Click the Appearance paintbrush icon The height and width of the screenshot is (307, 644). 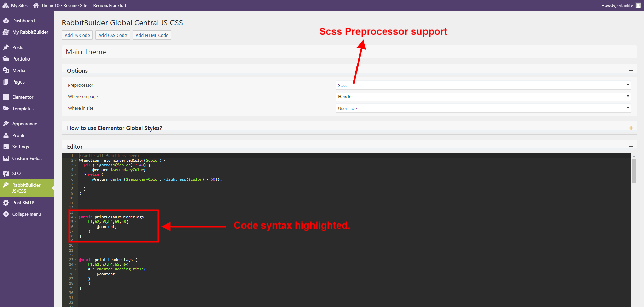tap(6, 124)
